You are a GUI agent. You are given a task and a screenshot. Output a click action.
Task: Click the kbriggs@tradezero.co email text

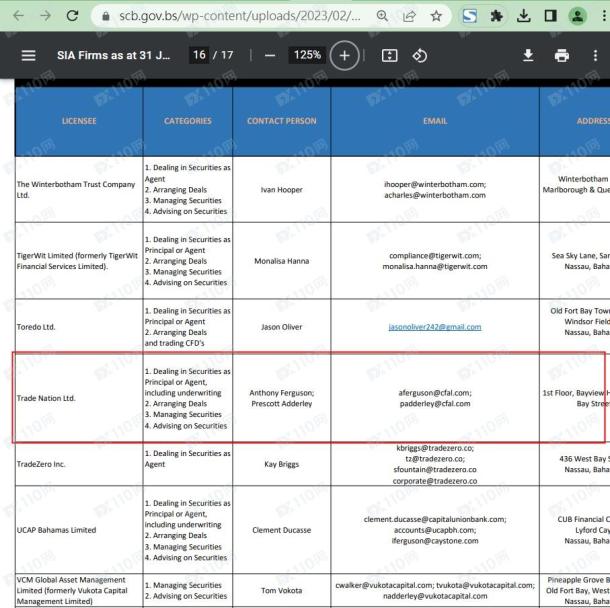(435, 448)
